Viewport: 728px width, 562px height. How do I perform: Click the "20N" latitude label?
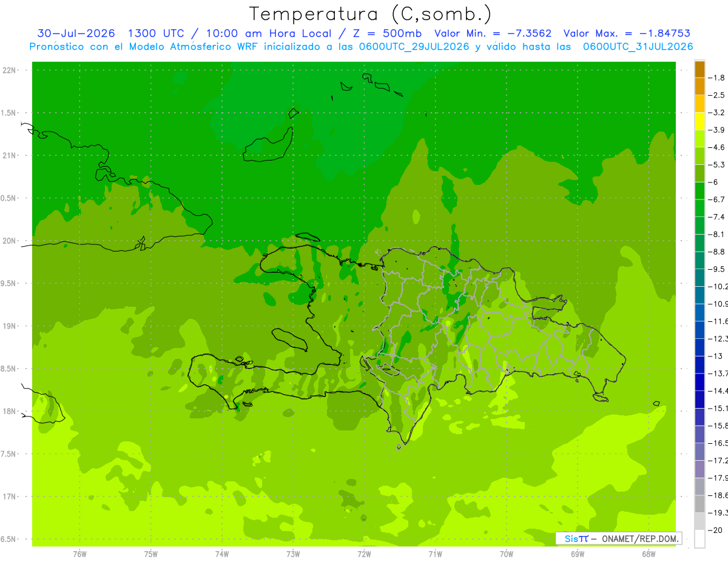(10, 241)
